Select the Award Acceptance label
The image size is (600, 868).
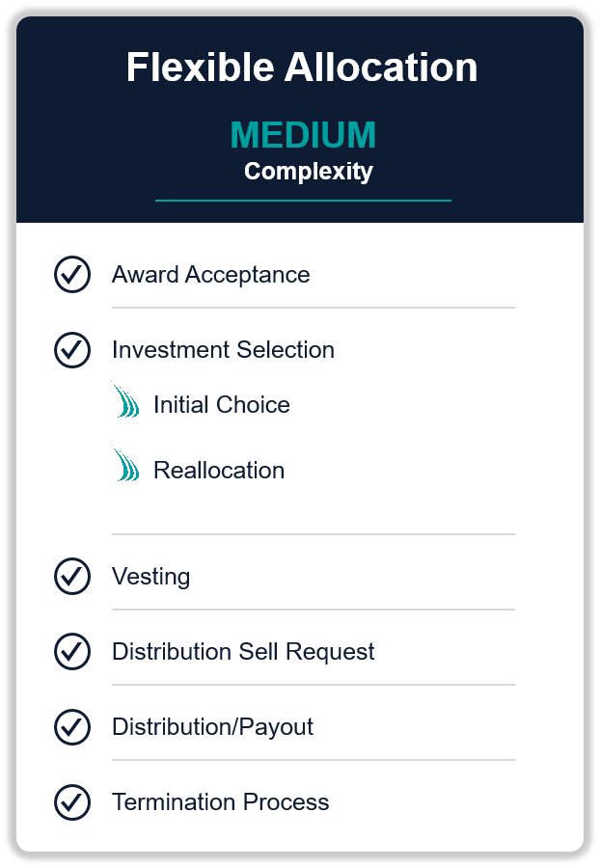tap(211, 275)
